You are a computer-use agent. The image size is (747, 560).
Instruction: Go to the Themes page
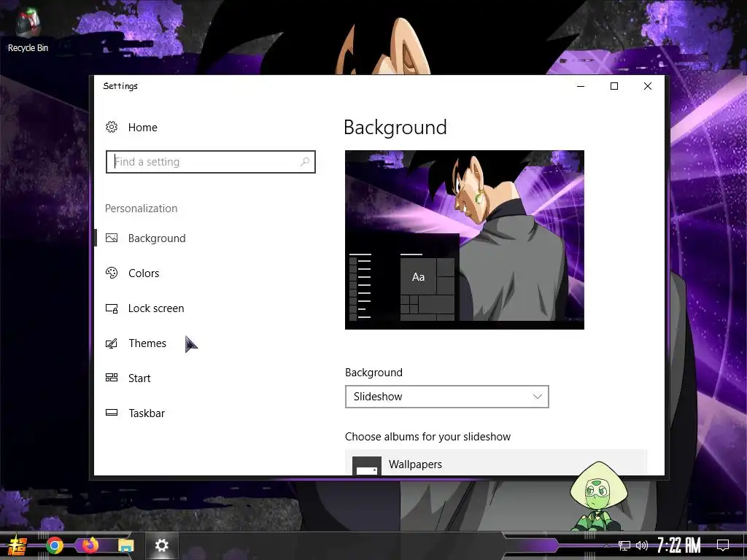[147, 343]
